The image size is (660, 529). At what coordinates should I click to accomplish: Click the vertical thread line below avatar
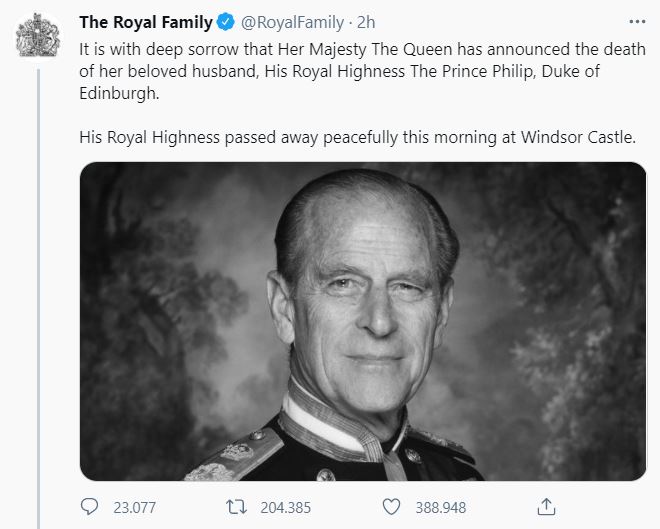tap(38, 300)
